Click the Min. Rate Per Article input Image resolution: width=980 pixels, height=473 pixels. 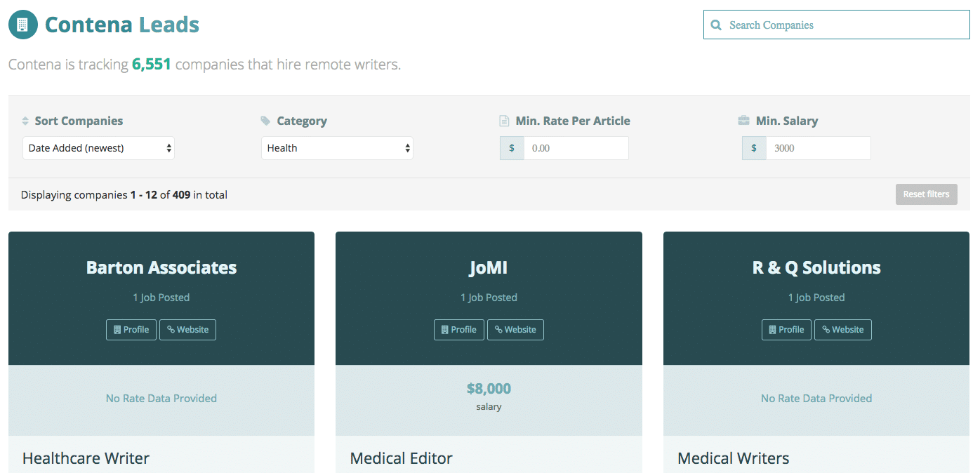pos(576,148)
